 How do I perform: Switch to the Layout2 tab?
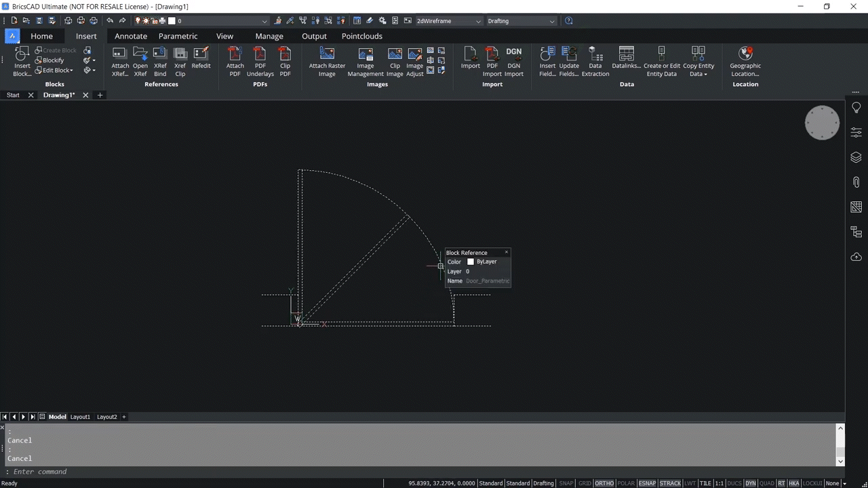tap(106, 417)
